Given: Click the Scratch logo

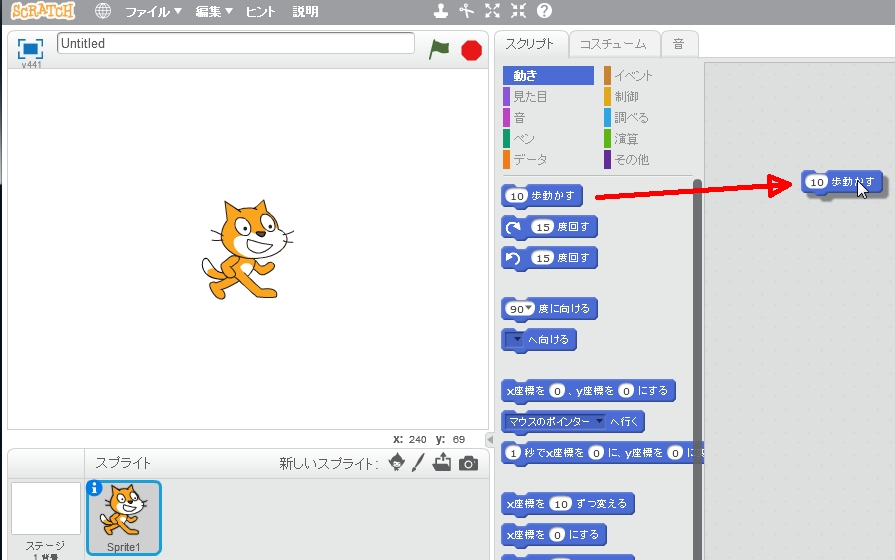Looking at the screenshot, I should click(43, 11).
